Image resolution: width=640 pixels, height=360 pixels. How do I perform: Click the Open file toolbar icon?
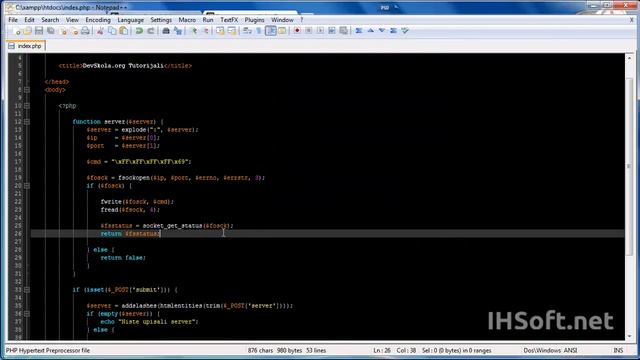pyautogui.click(x=27, y=31)
